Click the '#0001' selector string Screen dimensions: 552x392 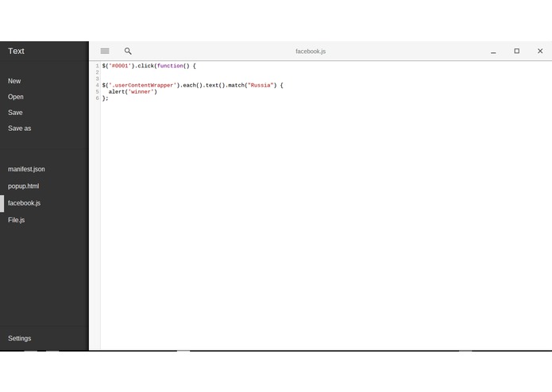(120, 66)
